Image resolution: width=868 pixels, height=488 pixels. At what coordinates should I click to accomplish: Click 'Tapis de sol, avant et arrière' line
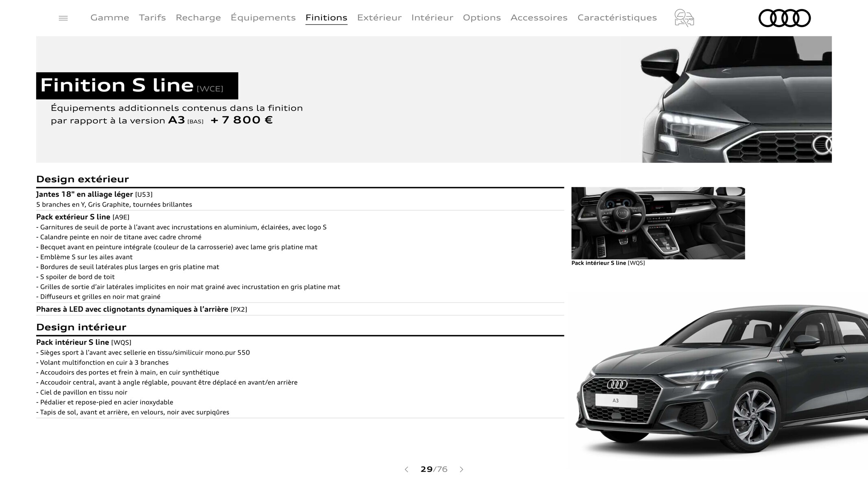tap(133, 412)
